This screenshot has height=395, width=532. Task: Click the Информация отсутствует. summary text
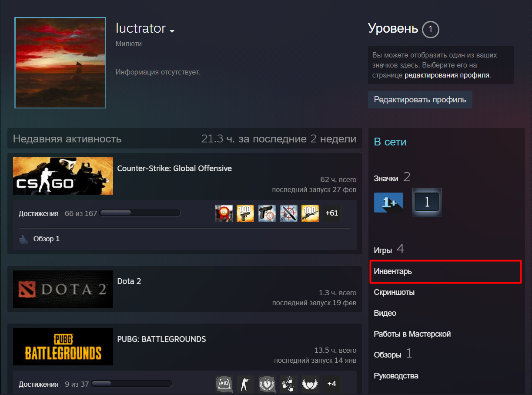(158, 72)
